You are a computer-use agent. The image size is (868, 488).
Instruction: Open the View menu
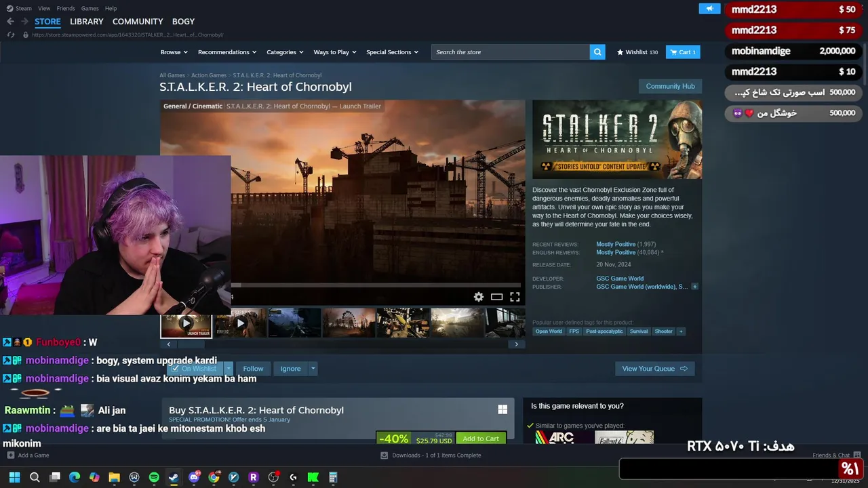point(44,8)
